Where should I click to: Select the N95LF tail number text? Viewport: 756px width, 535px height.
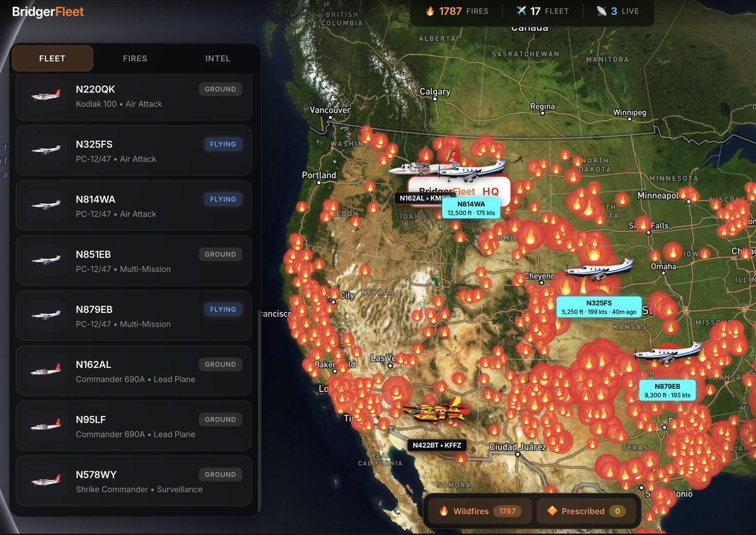coord(91,420)
